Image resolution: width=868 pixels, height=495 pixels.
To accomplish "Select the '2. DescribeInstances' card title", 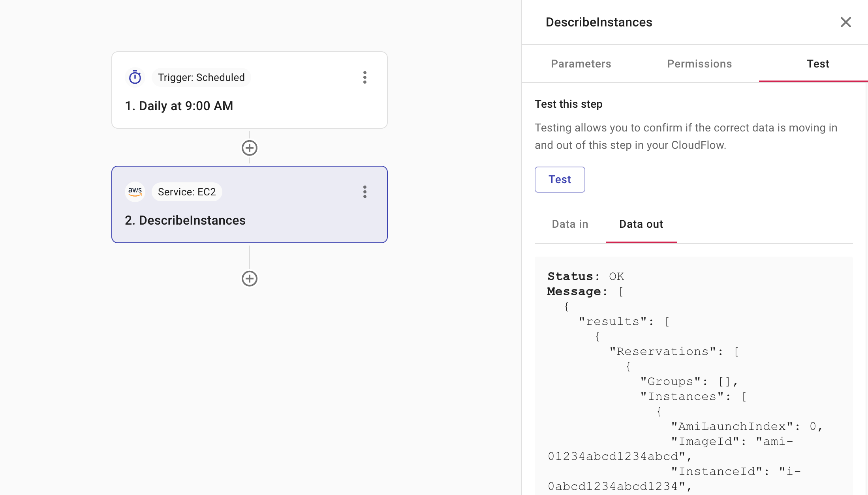I will pyautogui.click(x=185, y=220).
